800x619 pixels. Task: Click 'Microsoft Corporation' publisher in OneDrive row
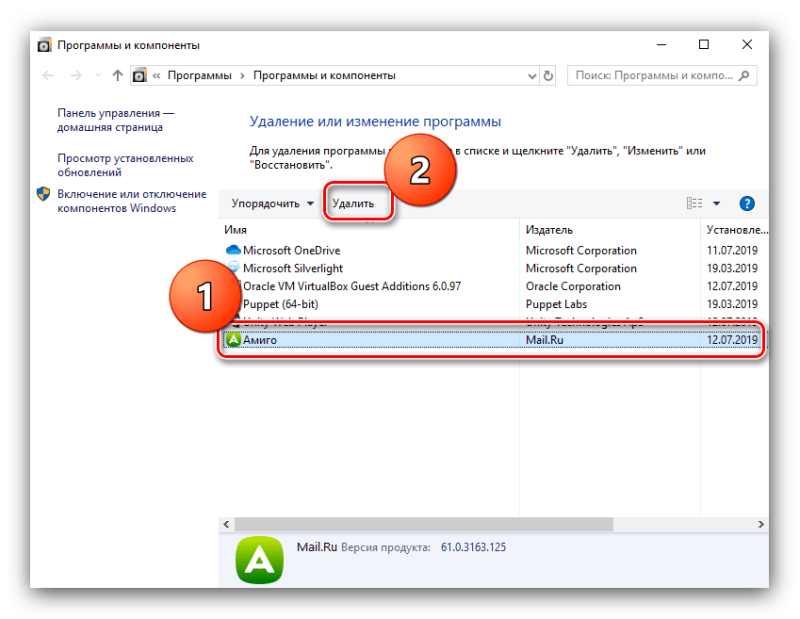(581, 251)
